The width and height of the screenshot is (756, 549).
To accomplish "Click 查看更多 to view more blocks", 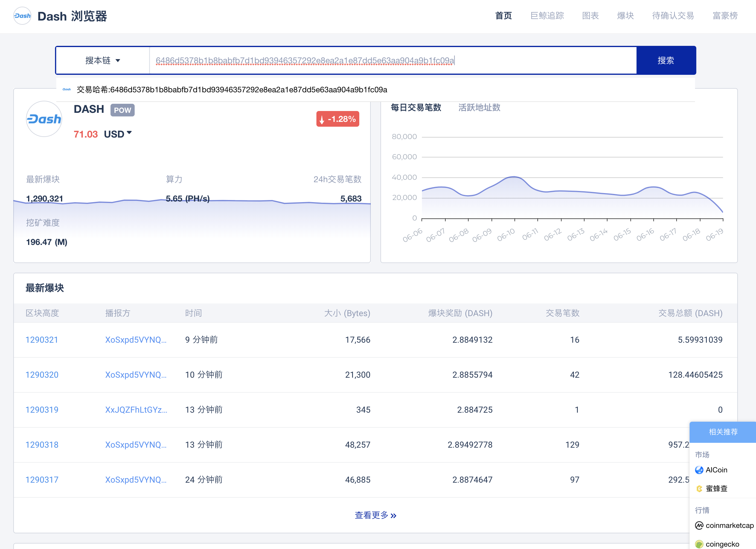I will [375, 515].
